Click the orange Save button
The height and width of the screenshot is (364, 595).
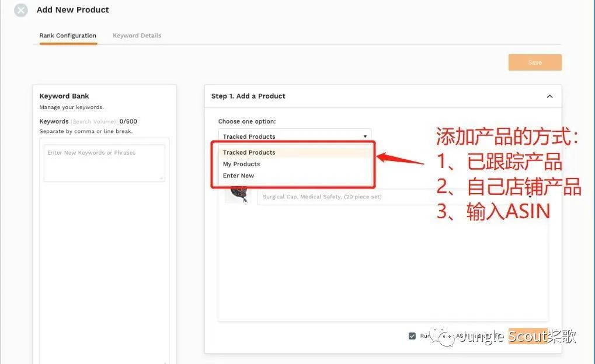coord(535,62)
